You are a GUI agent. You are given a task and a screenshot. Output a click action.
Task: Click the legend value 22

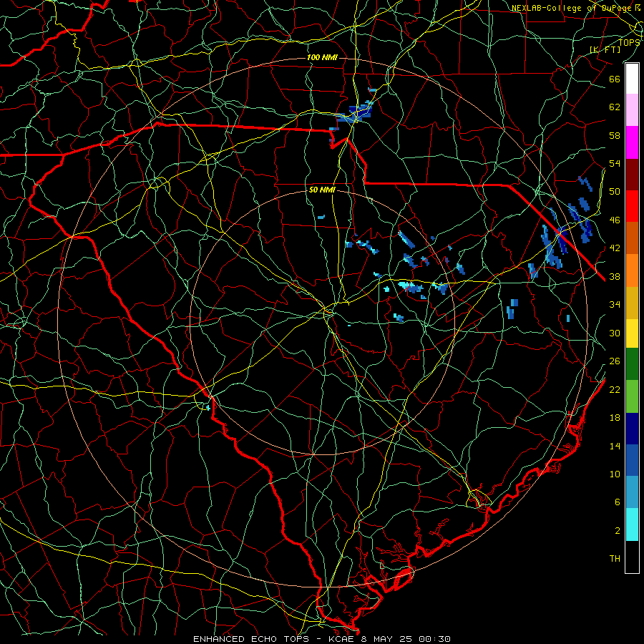615,389
